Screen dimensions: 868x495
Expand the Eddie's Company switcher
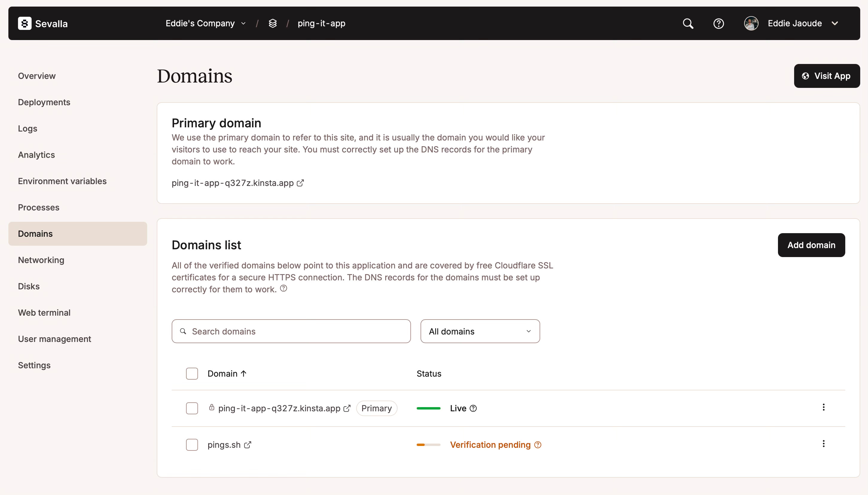coord(205,23)
